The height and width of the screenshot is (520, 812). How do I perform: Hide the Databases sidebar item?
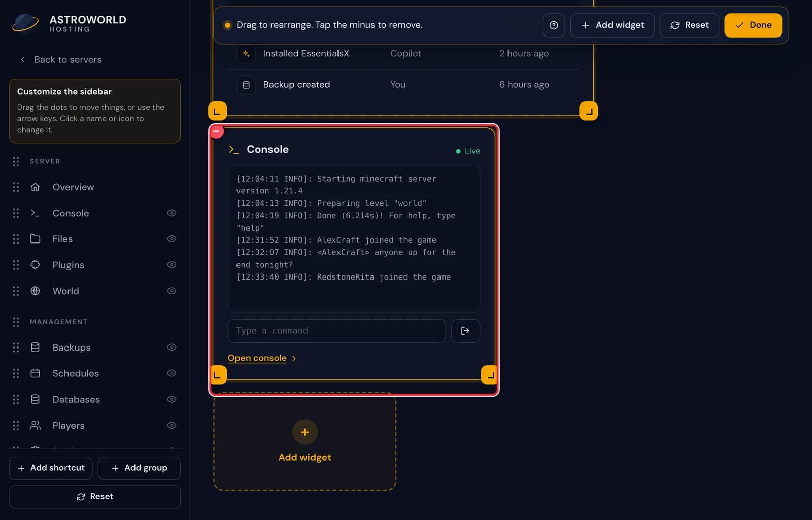172,399
